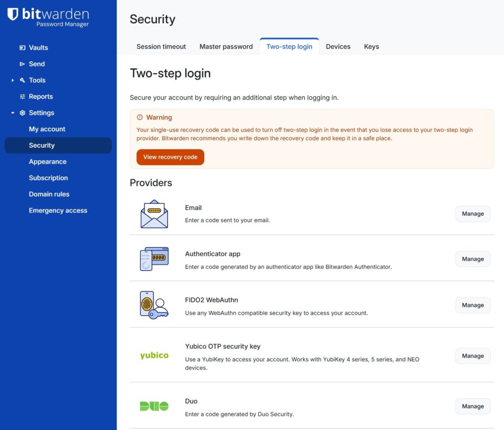Manage the Yubico OTP security key
Screen dimensions: 504x430
pyautogui.click(x=473, y=356)
